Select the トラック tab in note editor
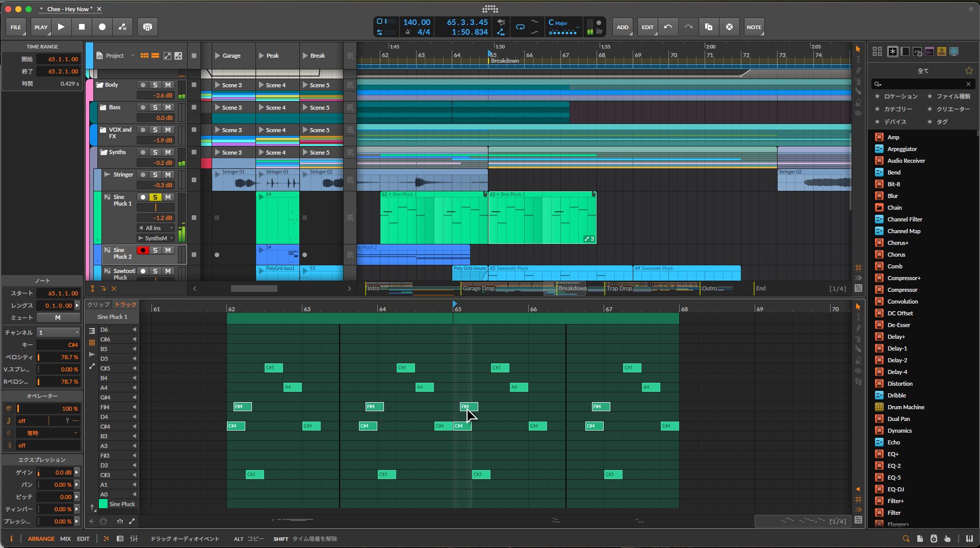This screenshot has width=980, height=548. pyautogui.click(x=125, y=305)
